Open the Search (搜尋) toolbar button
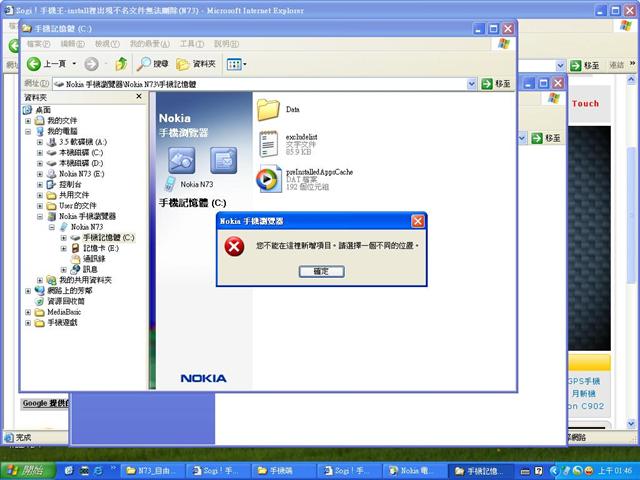640x480 pixels. [x=152, y=64]
